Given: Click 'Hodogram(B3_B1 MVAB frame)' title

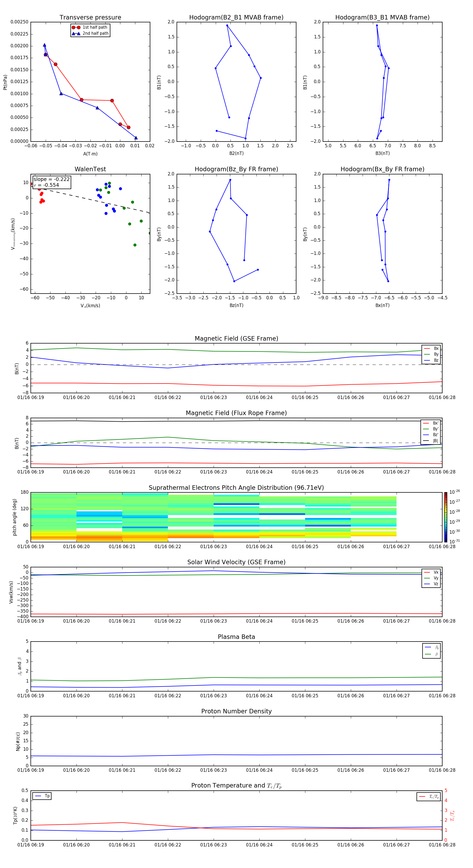Looking at the screenshot, I should (382, 18).
